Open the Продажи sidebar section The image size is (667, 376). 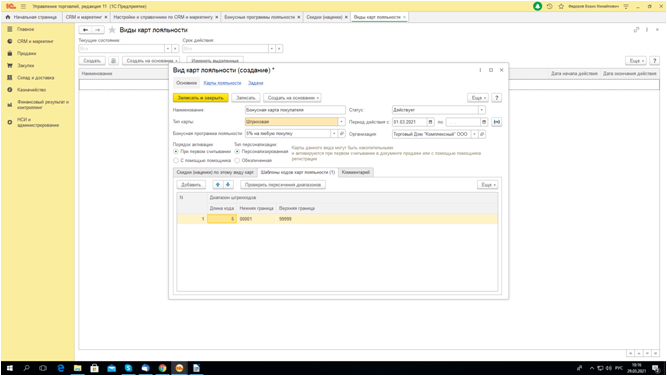[x=26, y=54]
